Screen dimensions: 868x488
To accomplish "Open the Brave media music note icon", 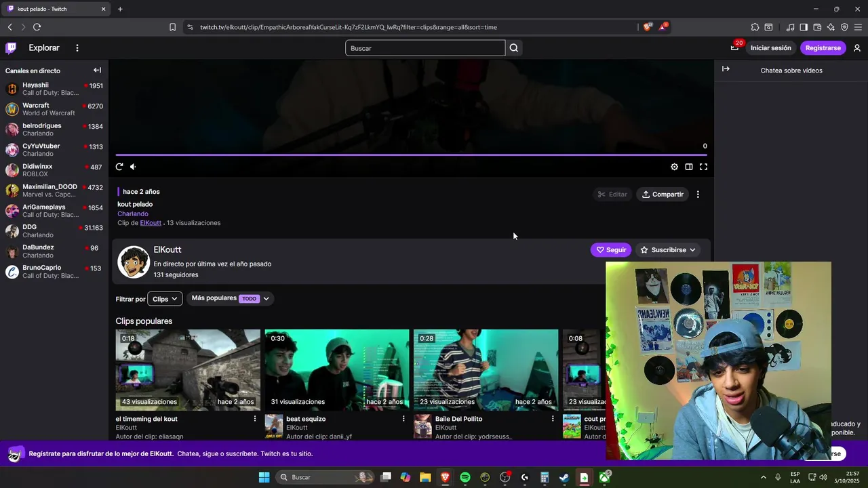I will (x=790, y=27).
